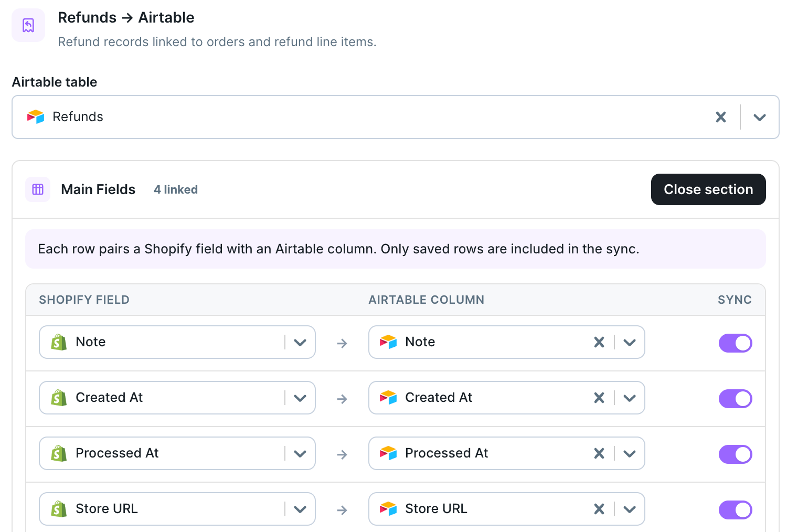Click the Airtable icon in Created At column
Viewport: 787px width, 532px height.
point(388,398)
